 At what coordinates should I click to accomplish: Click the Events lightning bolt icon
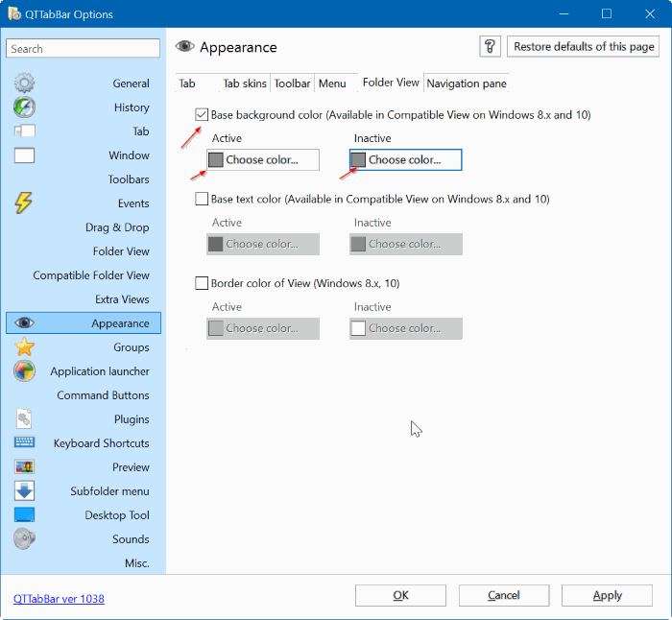coord(24,203)
